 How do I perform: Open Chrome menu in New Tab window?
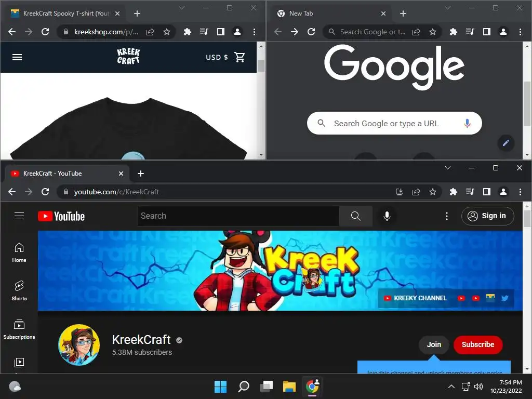pyautogui.click(x=520, y=32)
